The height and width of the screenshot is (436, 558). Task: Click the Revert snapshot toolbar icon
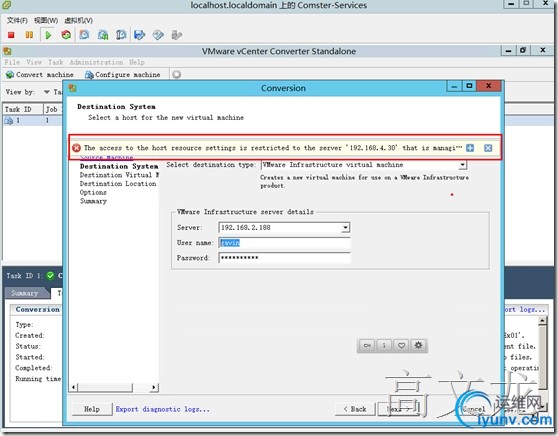[103, 35]
